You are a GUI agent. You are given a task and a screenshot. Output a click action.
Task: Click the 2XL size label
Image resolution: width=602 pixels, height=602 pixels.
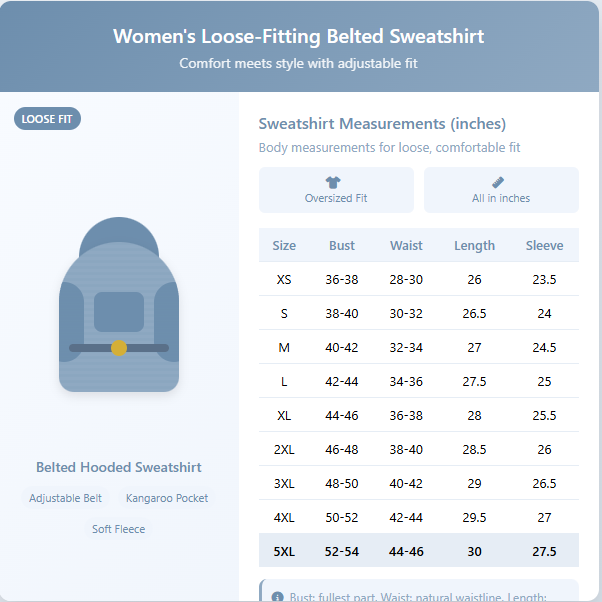click(x=284, y=450)
